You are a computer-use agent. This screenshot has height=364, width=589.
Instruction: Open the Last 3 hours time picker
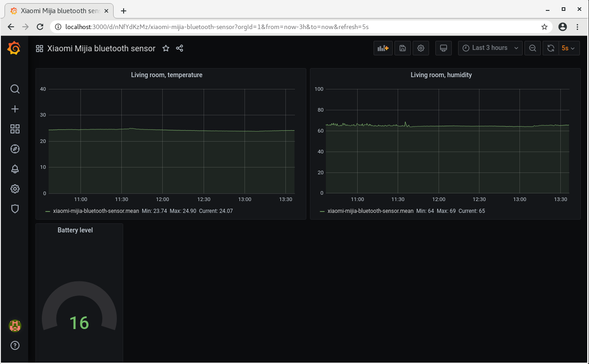[490, 48]
